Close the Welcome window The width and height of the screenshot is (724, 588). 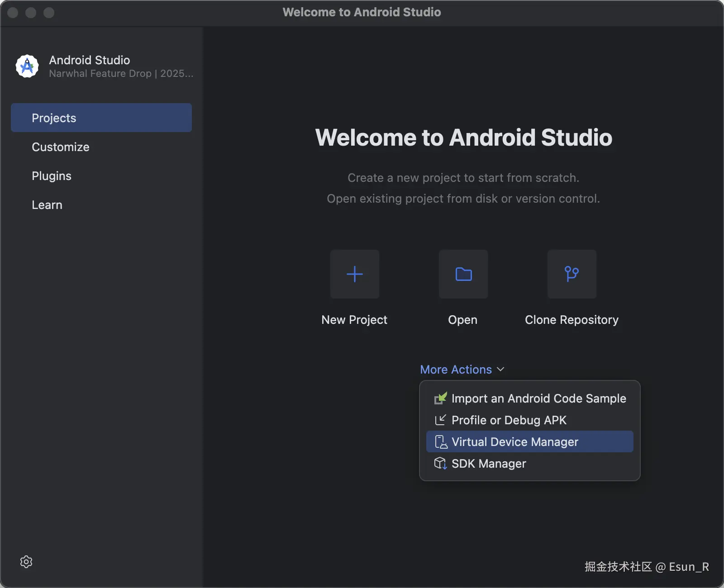13,13
